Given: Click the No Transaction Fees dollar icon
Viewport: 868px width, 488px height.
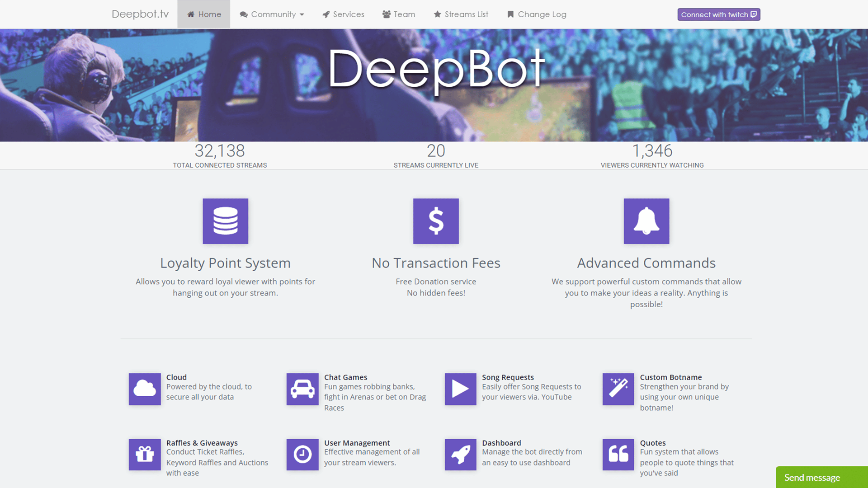Looking at the screenshot, I should point(436,221).
